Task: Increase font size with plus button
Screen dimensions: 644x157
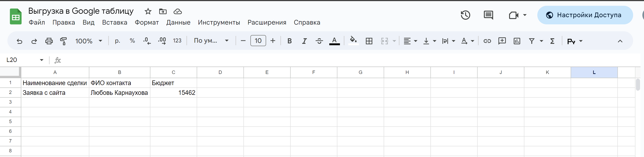Action: click(273, 41)
